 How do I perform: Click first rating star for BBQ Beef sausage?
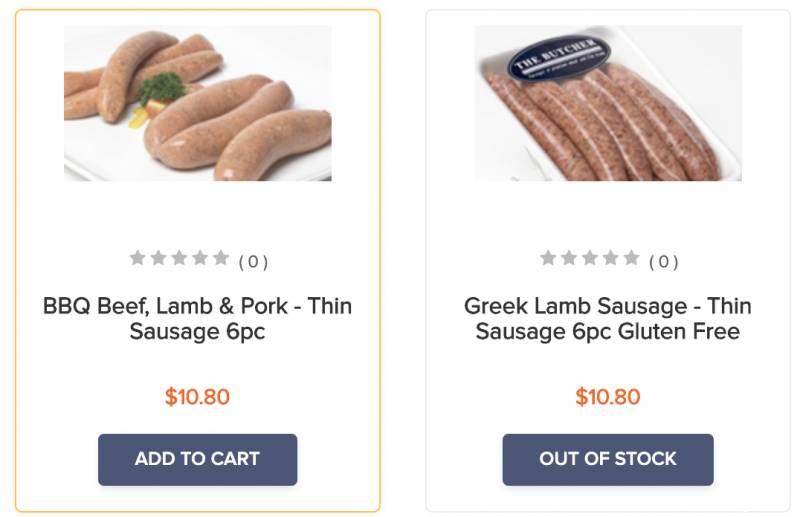(x=138, y=259)
